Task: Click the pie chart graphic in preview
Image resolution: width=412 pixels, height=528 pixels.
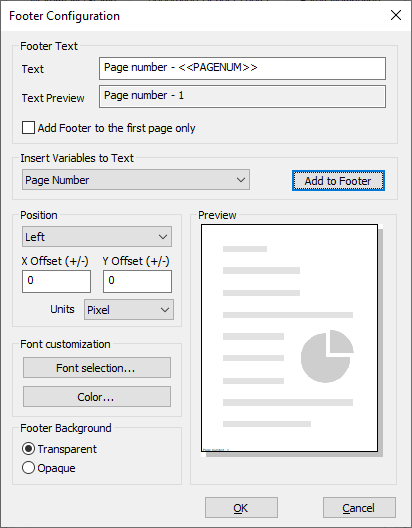Action: pyautogui.click(x=327, y=356)
